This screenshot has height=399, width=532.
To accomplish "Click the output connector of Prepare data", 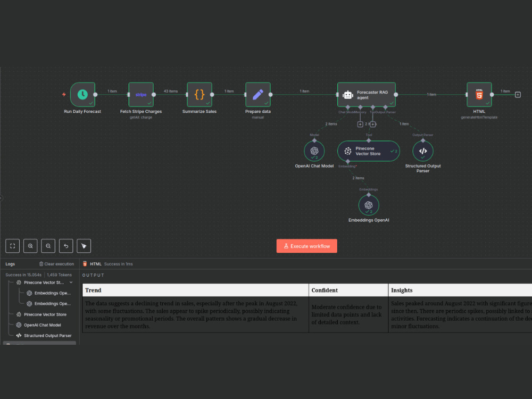I will 270,95.
